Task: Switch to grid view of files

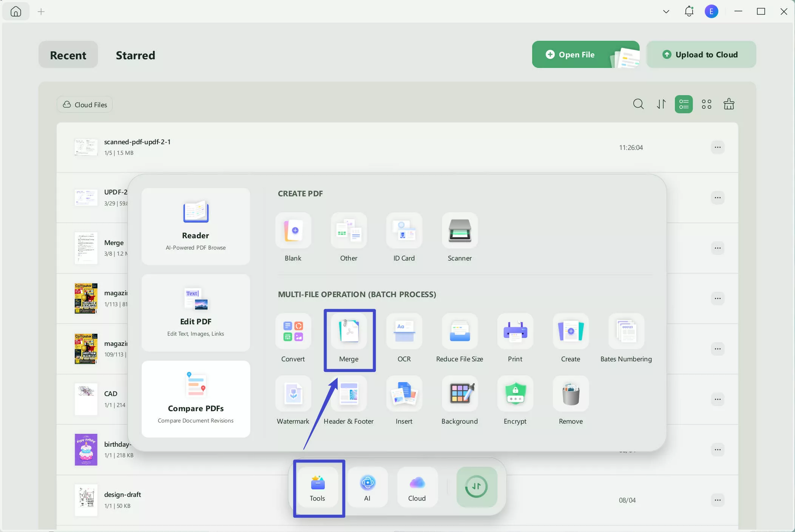Action: pos(706,104)
